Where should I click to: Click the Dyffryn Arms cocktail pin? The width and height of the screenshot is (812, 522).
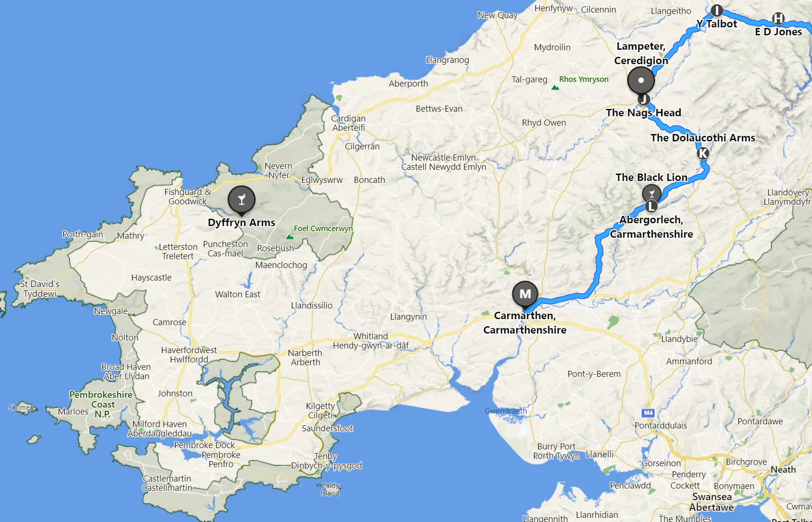[241, 200]
